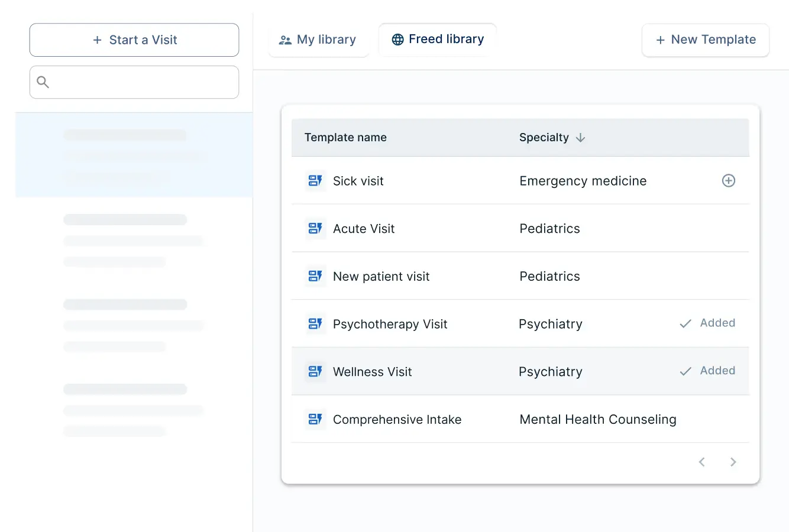Click the Template name column header
The height and width of the screenshot is (532, 789).
[x=345, y=138]
